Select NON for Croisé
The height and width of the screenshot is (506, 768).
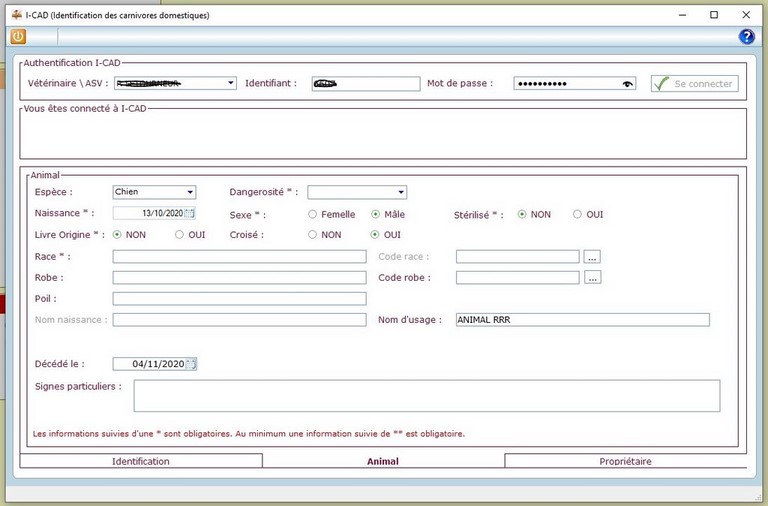click(x=313, y=235)
